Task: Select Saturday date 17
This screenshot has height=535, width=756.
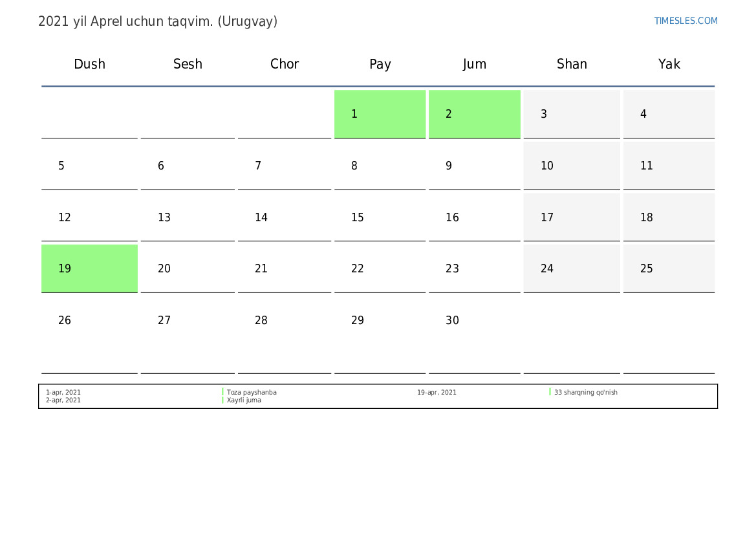Action: [572, 217]
